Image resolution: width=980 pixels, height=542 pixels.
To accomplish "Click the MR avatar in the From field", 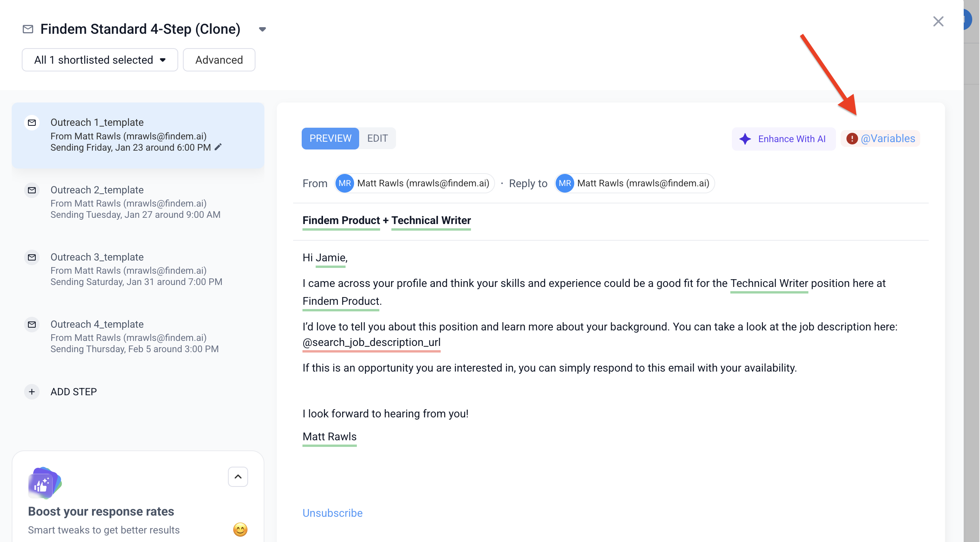I will [x=344, y=183].
